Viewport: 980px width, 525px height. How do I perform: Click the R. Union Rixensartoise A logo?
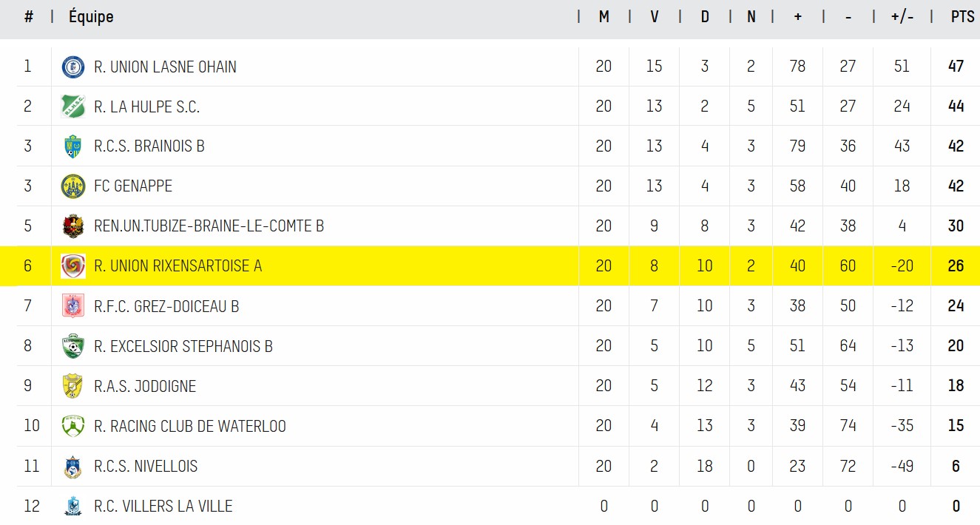pyautogui.click(x=72, y=266)
